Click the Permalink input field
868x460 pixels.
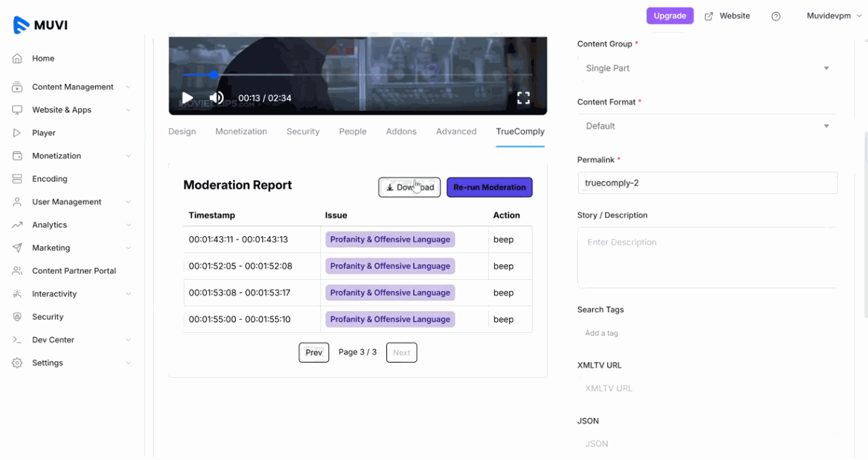point(706,183)
